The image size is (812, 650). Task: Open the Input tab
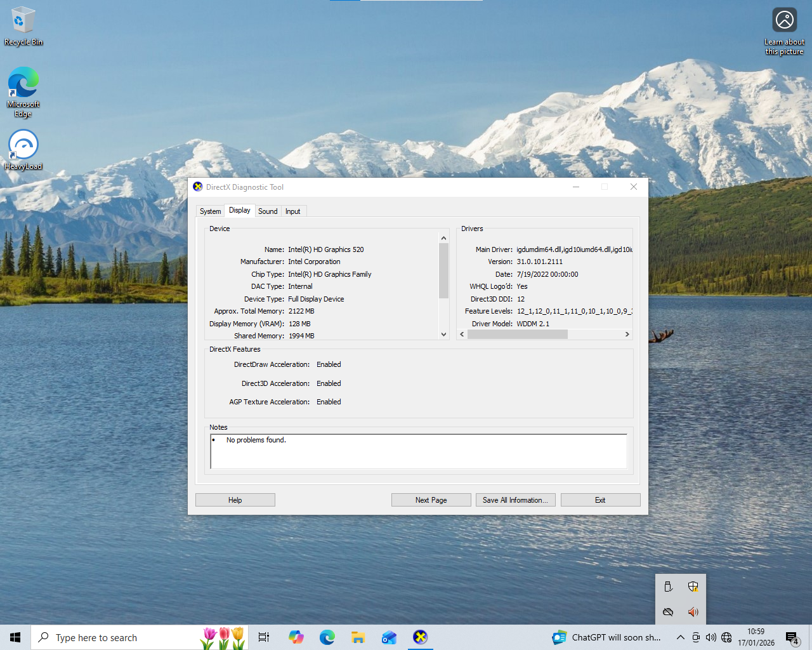[x=292, y=210]
